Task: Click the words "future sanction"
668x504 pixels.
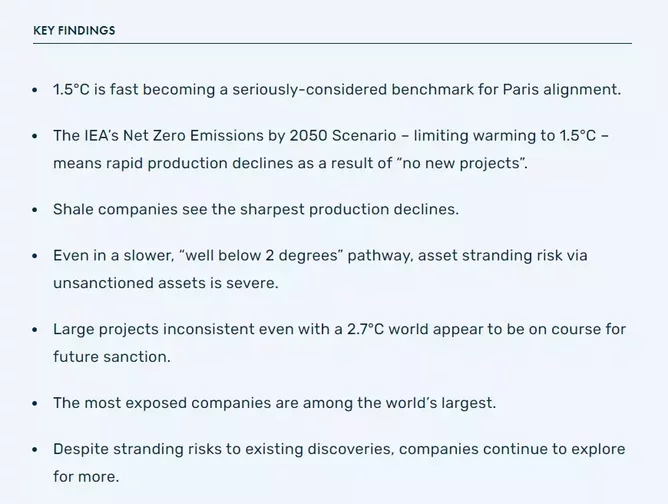Action: [x=112, y=357]
